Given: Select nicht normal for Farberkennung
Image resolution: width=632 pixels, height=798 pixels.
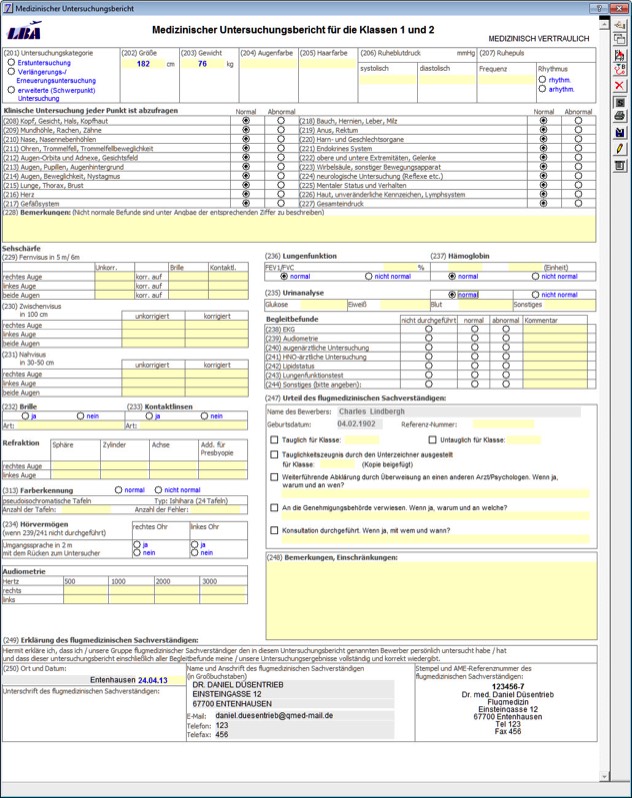Looking at the screenshot, I should coord(158,490).
